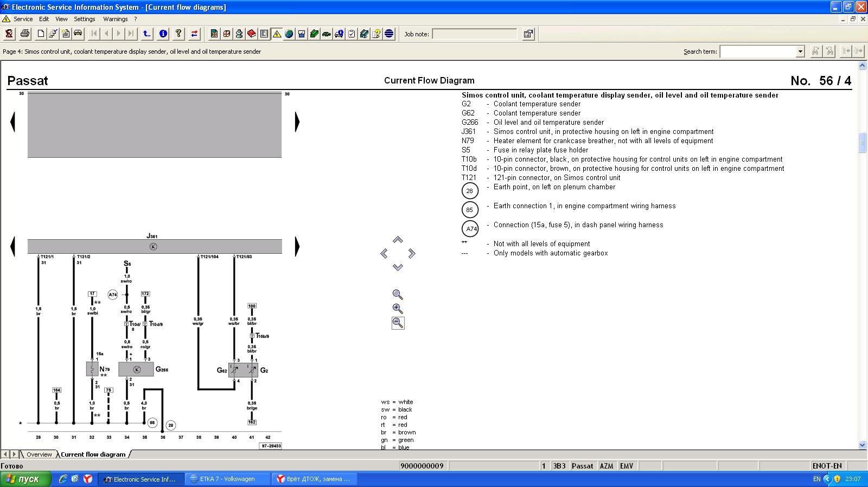Image resolution: width=868 pixels, height=487 pixels.
Task: Click the 'No. 56 / 4' page number
Action: pos(821,81)
